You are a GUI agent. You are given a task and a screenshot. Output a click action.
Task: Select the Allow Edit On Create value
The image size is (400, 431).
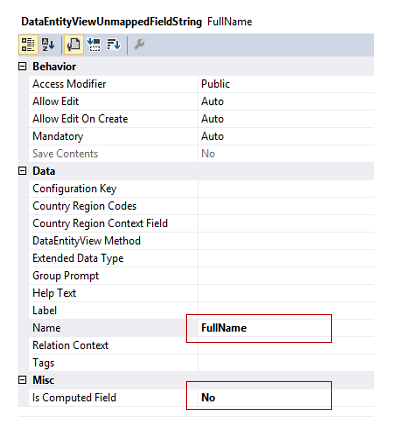[286, 119]
